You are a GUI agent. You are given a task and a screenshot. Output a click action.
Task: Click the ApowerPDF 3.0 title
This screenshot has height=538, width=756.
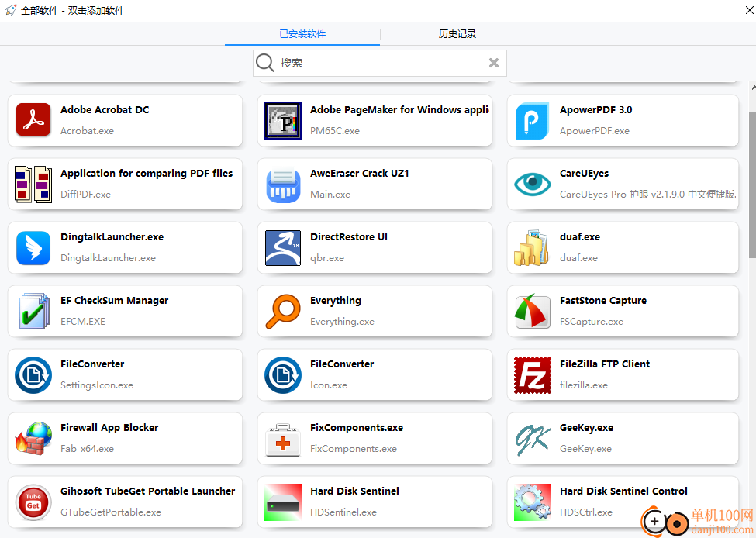pos(596,110)
